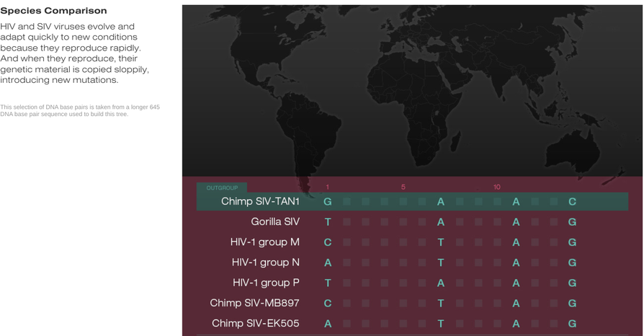Click base G at position 1 for Chimp SIV-TAN1
This screenshot has width=644, height=336.
tap(328, 202)
